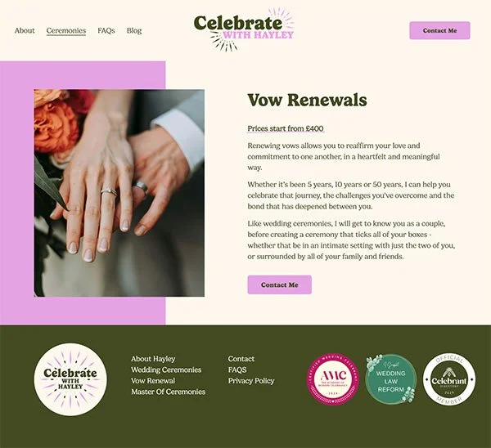Open the Celebrant Directory member badge
491x448 pixels.
click(449, 379)
